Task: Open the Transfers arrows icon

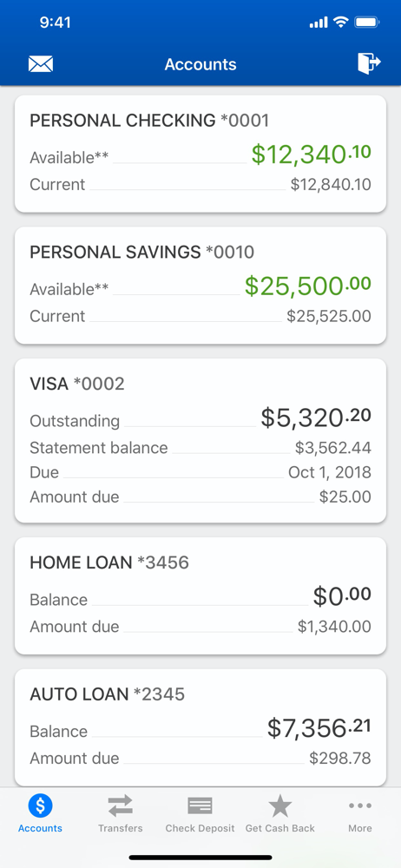Action: click(120, 806)
